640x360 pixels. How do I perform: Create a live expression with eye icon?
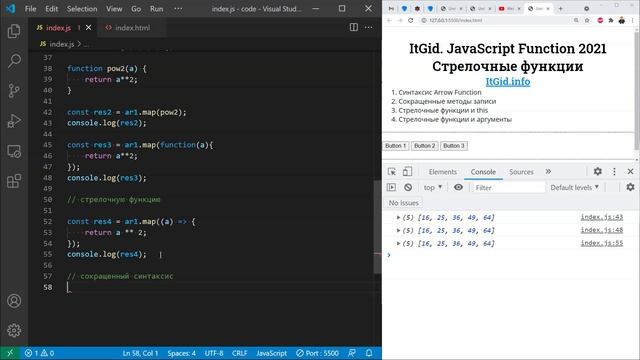[x=458, y=187]
